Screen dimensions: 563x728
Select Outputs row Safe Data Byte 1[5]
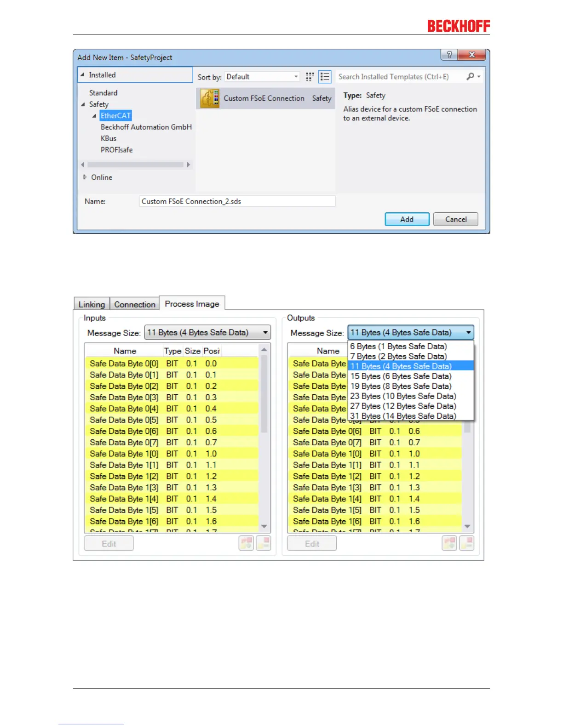click(x=375, y=510)
